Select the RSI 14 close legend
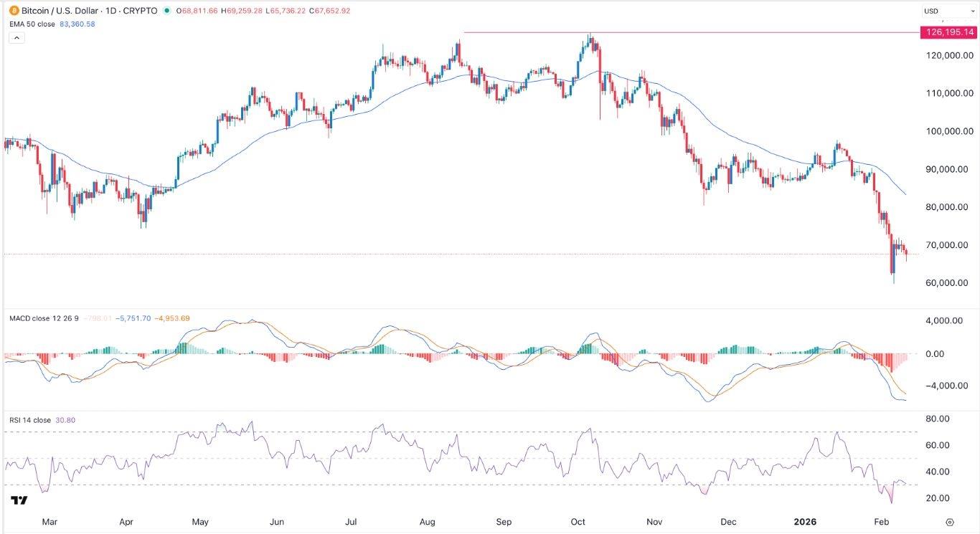Viewport: 980px width, 534px height. [x=29, y=420]
